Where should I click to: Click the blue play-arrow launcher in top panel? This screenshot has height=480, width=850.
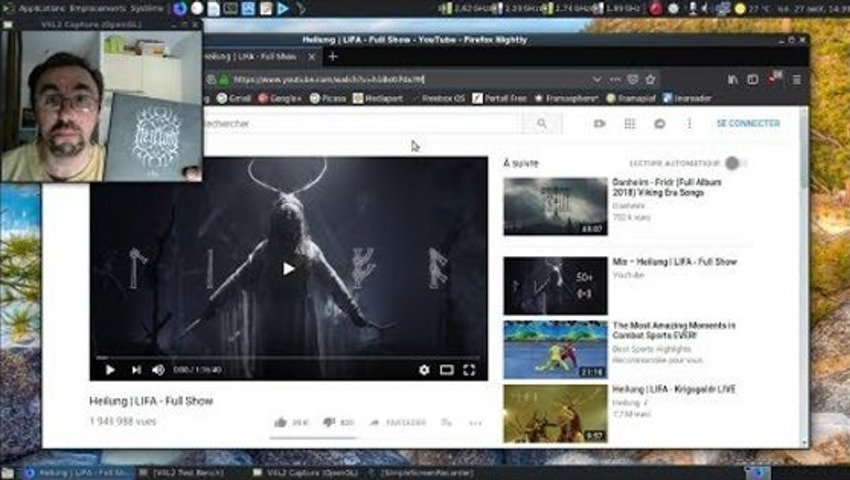click(282, 8)
